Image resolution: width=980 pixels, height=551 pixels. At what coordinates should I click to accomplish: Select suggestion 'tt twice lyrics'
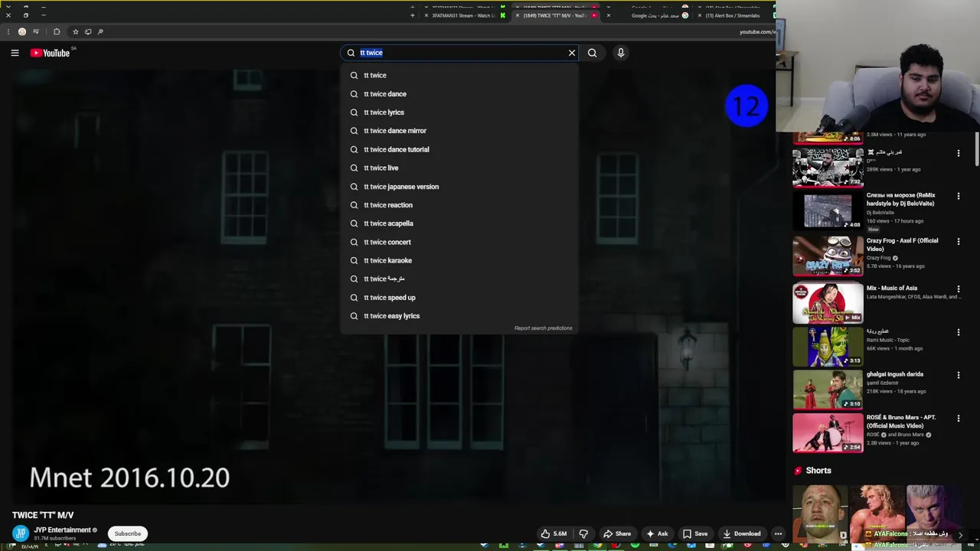tap(459, 112)
